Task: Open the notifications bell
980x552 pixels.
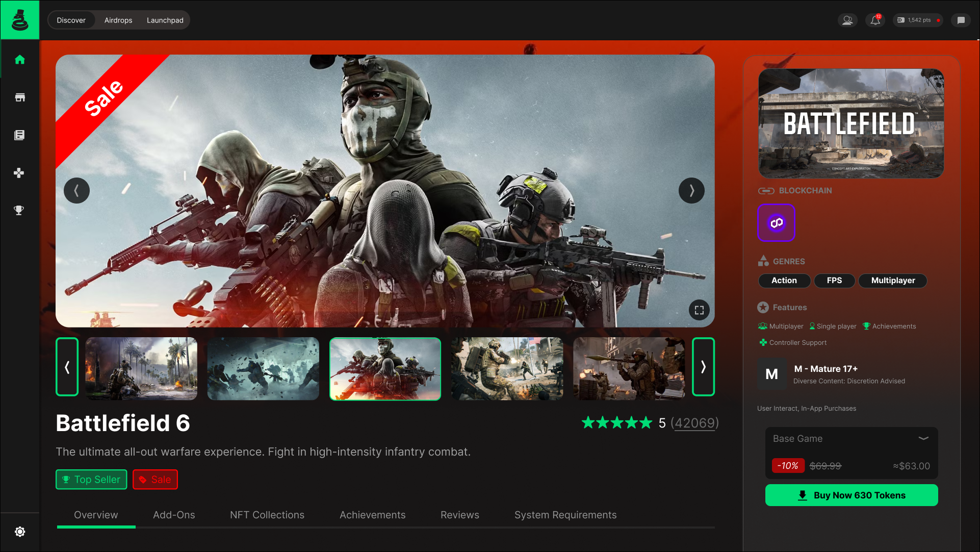Action: [875, 20]
